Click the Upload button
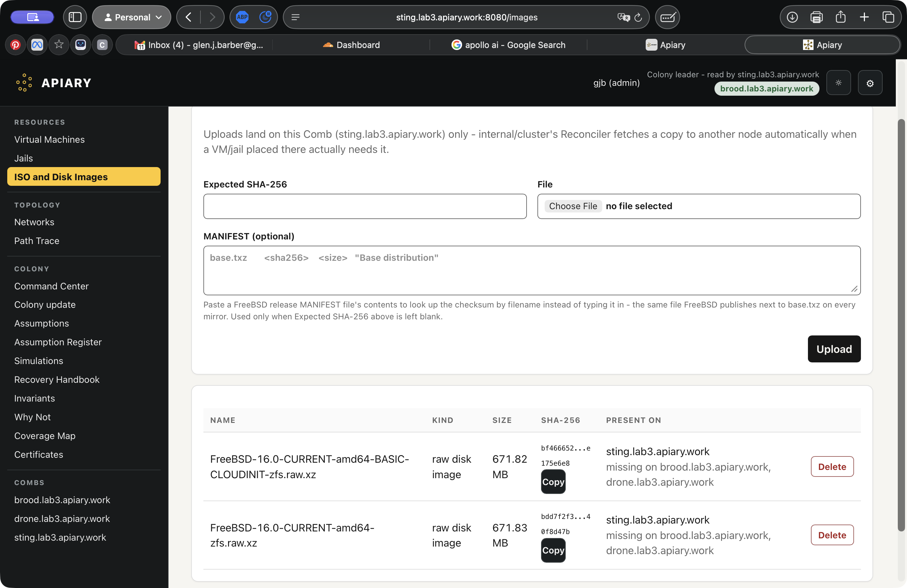907x588 pixels. 834,349
